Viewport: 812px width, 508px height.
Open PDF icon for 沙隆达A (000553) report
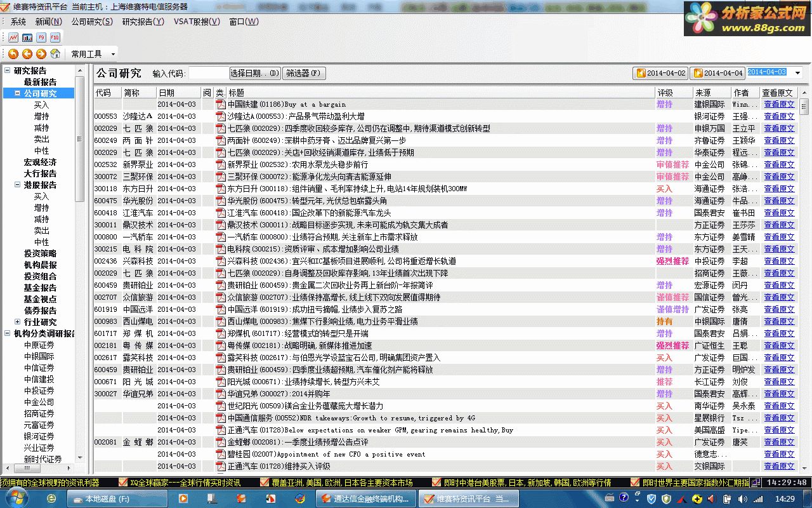click(221, 116)
